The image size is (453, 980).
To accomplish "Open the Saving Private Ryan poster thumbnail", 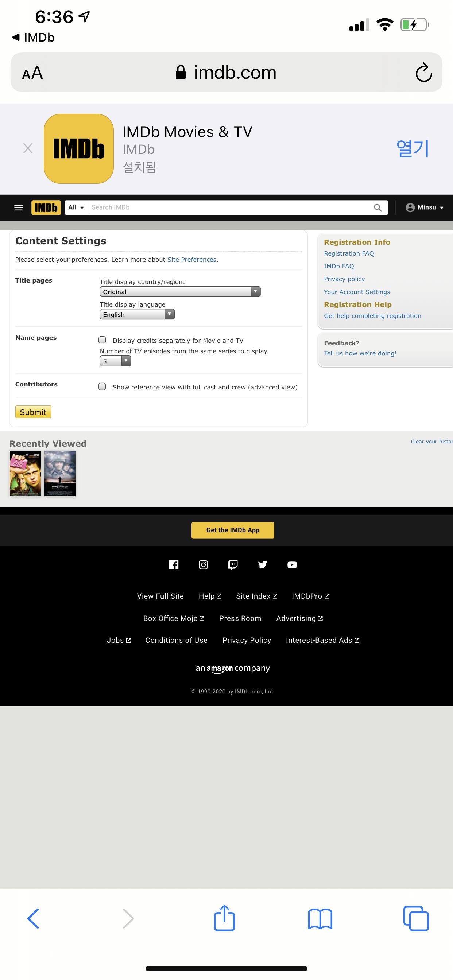I will click(x=60, y=474).
